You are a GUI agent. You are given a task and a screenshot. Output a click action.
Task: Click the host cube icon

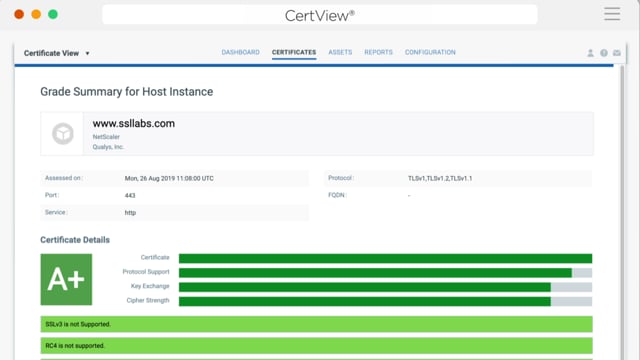pyautogui.click(x=63, y=133)
